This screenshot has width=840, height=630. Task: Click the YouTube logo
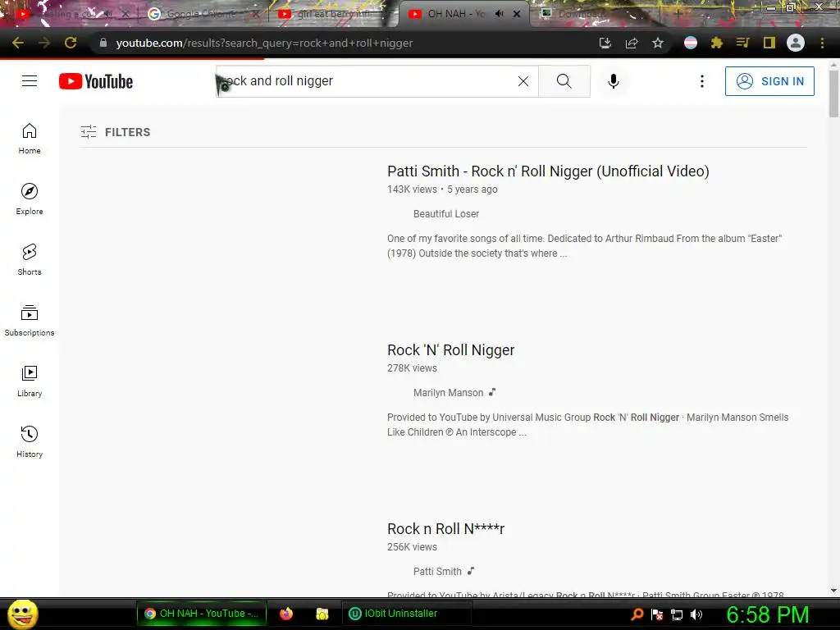tap(96, 81)
